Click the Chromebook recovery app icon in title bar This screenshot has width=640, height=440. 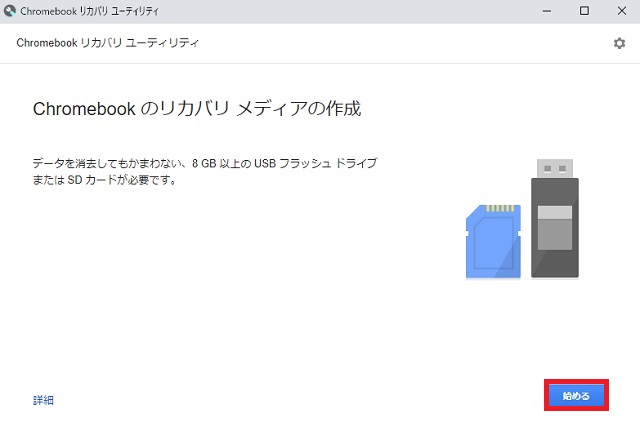click(x=9, y=11)
